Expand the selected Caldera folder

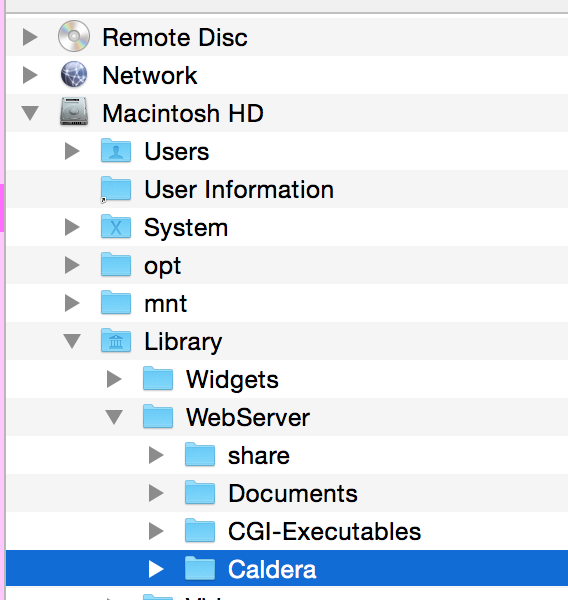(x=156, y=569)
